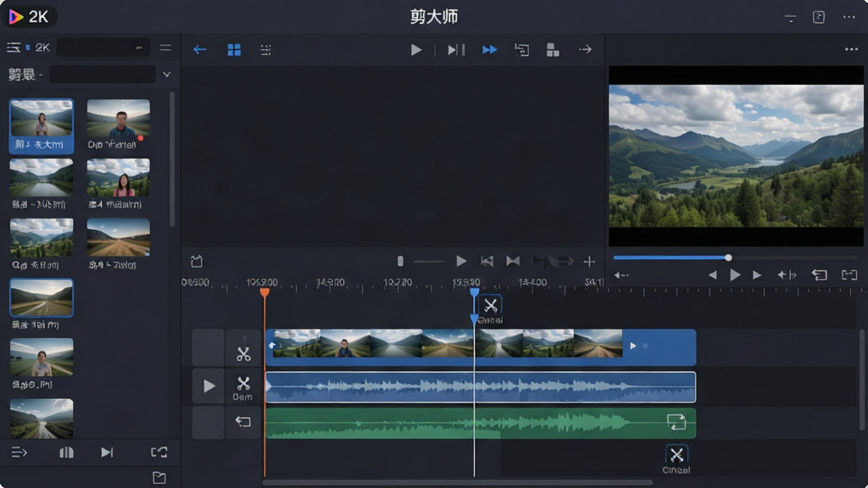
Task: Click the blue playhead marker on ruler
Action: click(475, 291)
